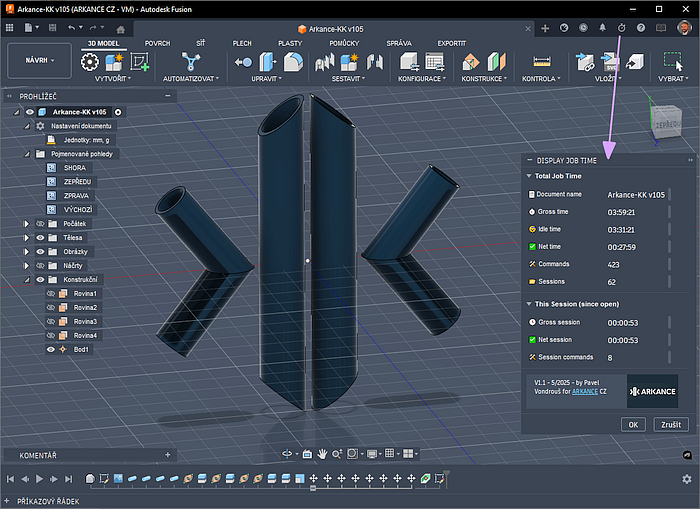Toggle visibility of Počátek folder
Screen dimensions: 700x509
point(40,224)
